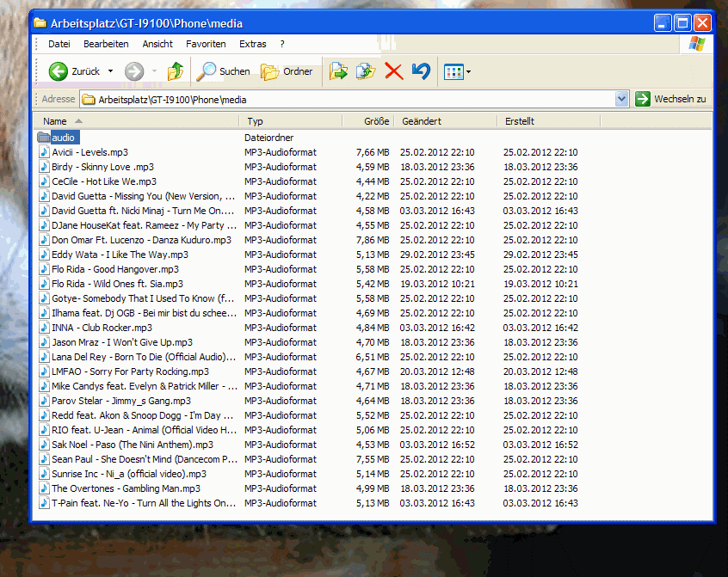728x577 pixels.
Task: Select INNA - Club Rocker.mp3 icon
Action: (44, 328)
